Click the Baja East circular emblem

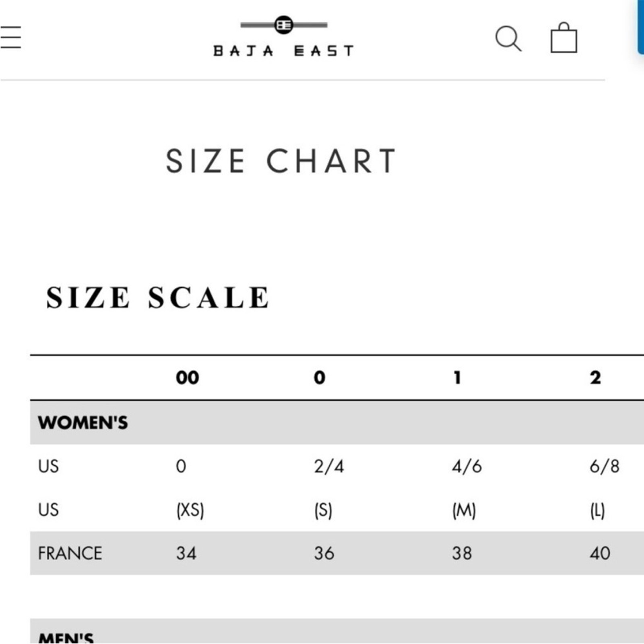tap(284, 25)
